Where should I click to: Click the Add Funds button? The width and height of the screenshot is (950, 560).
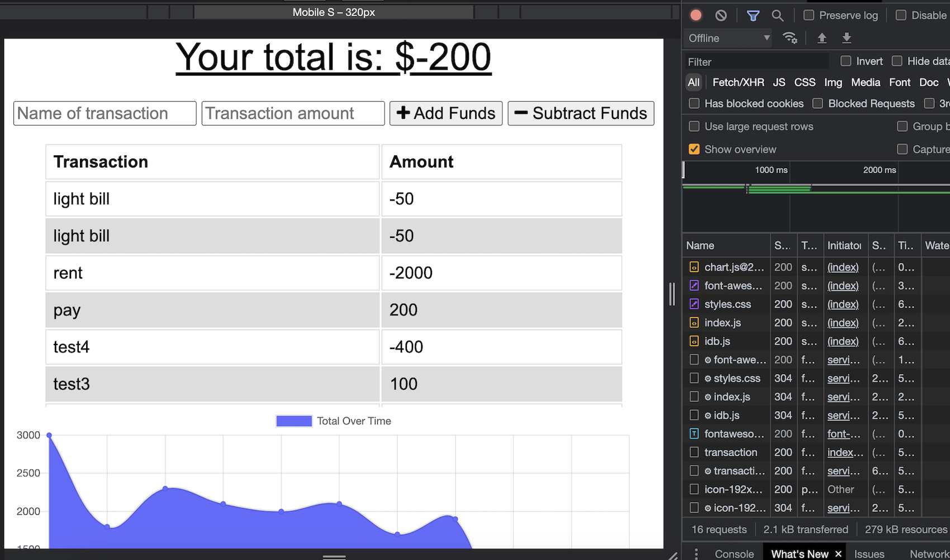click(x=445, y=113)
